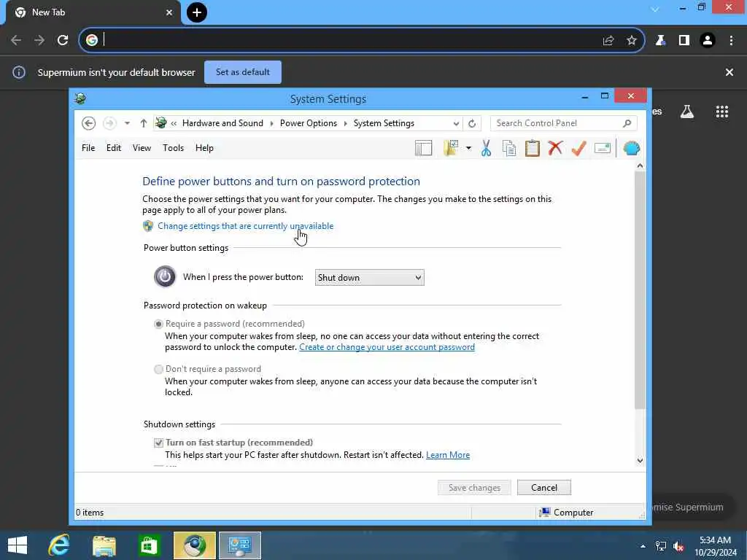Expand folder options toolbar dropdown arrow
Screen dimensions: 747x560
tap(469, 148)
